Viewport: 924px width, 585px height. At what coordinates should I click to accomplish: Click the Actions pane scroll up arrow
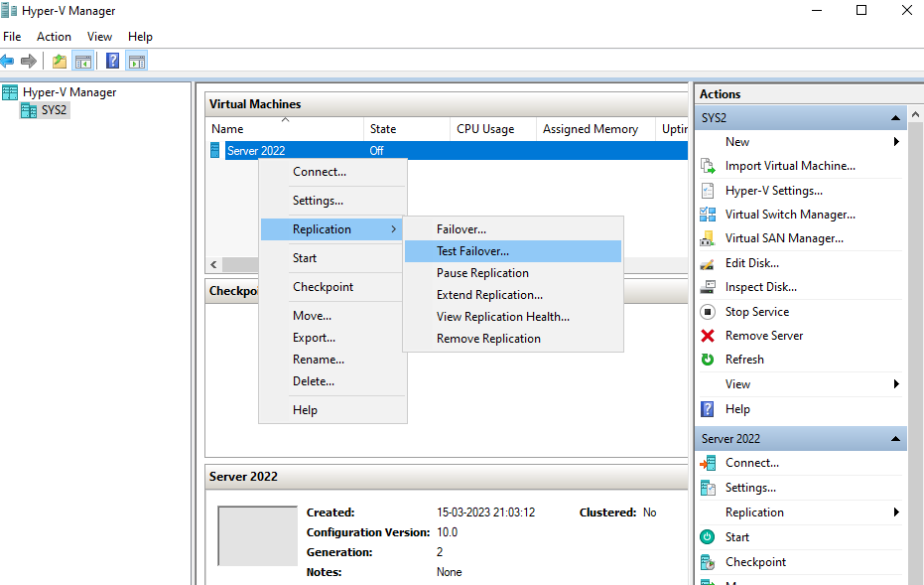click(x=915, y=114)
